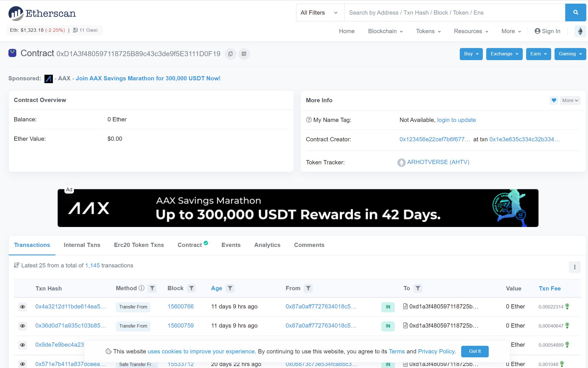Image resolution: width=588 pixels, height=368 pixels.
Task: Open the Privacy Policy link
Action: pos(436,351)
